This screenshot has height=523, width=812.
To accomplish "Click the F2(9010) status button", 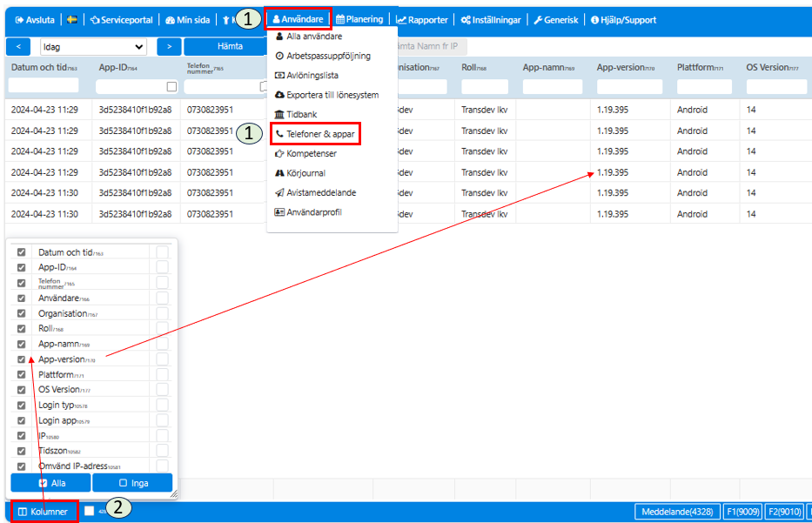I will point(784,512).
